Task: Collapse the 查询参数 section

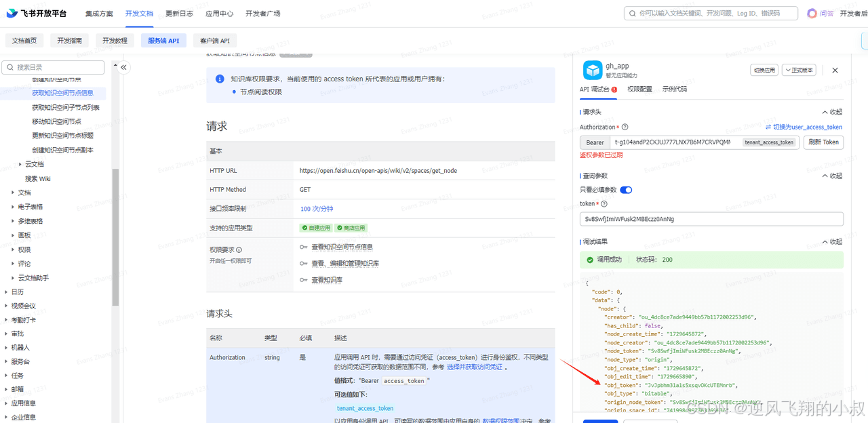Action: click(832, 176)
